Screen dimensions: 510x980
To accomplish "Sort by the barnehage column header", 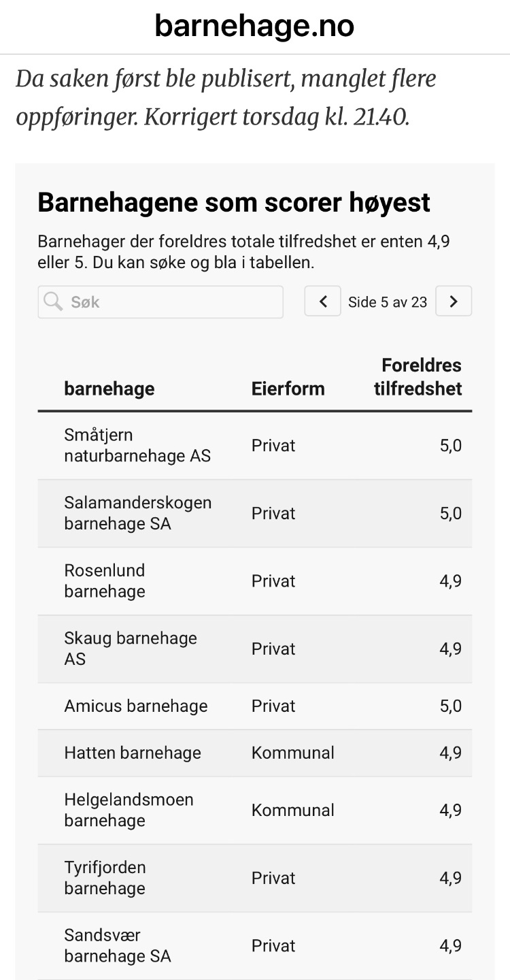I will 109,389.
